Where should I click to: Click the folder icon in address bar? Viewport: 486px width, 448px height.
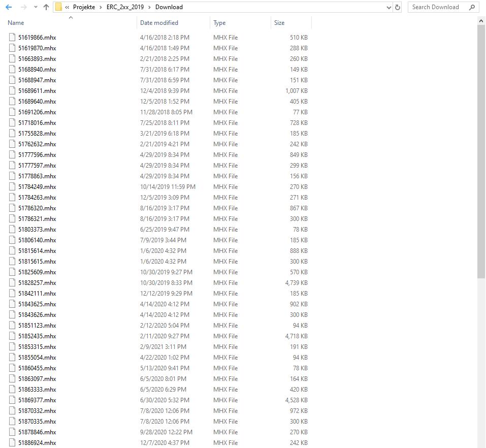pos(58,7)
